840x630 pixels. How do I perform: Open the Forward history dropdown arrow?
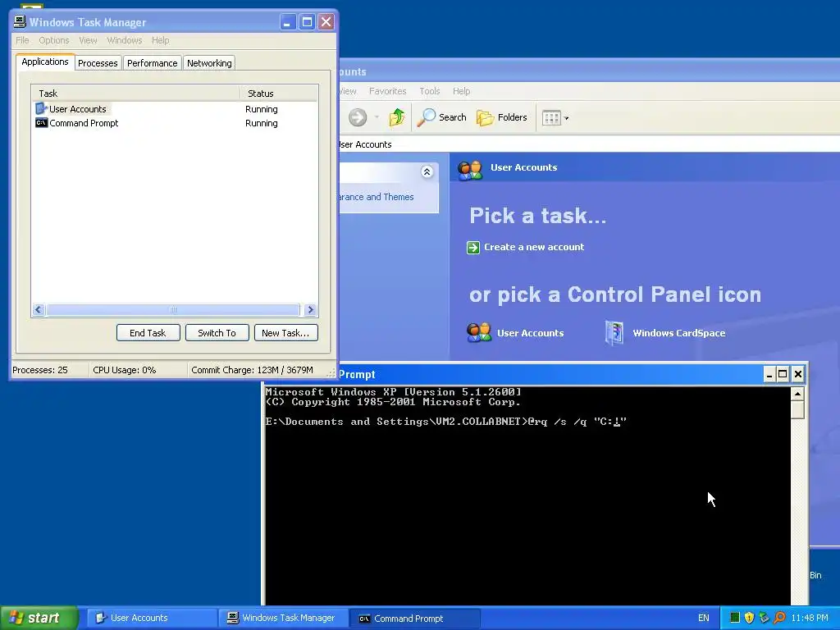tap(377, 117)
